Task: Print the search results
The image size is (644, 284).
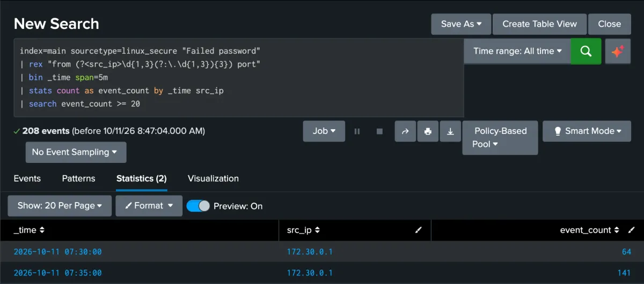Action: pyautogui.click(x=428, y=131)
